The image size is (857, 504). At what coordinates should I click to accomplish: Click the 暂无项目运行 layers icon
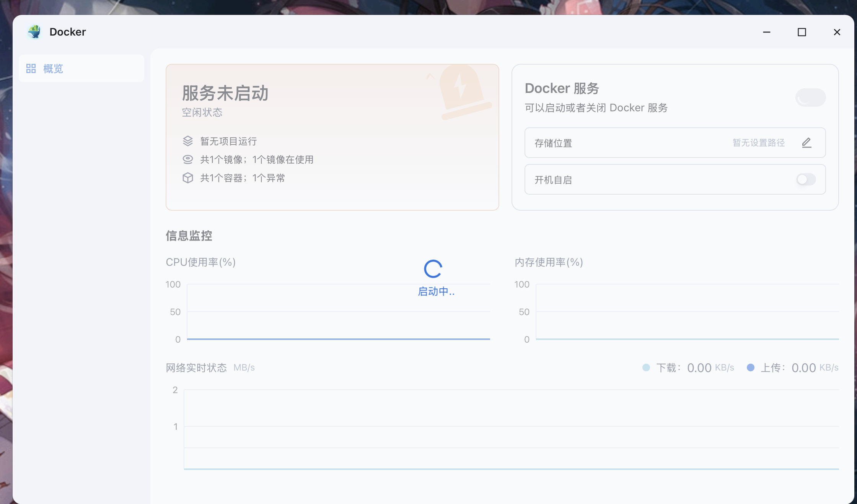click(x=187, y=141)
